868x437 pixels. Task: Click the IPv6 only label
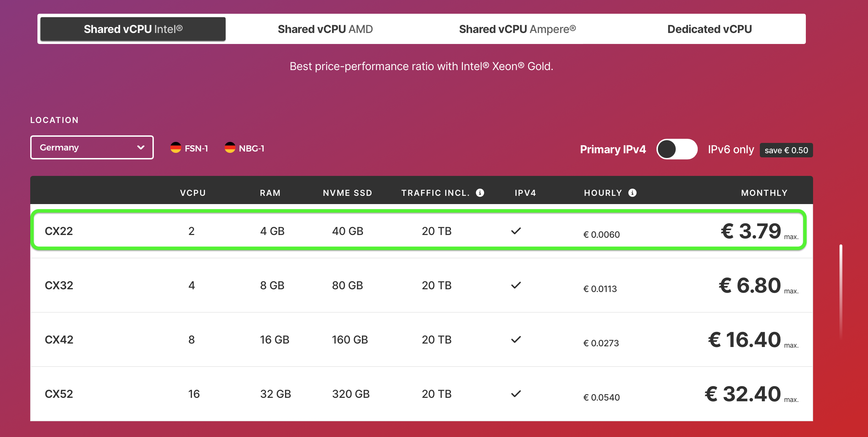click(731, 149)
